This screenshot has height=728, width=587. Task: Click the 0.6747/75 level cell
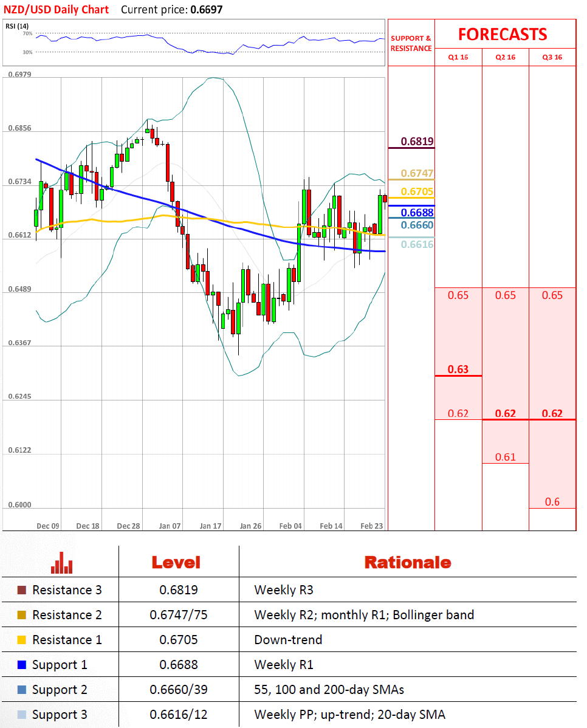178,615
